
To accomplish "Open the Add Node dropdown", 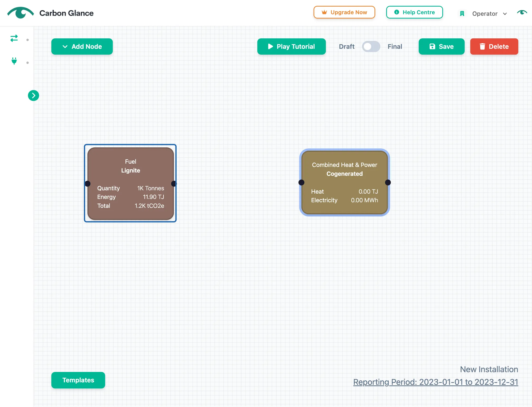I will [x=82, y=46].
